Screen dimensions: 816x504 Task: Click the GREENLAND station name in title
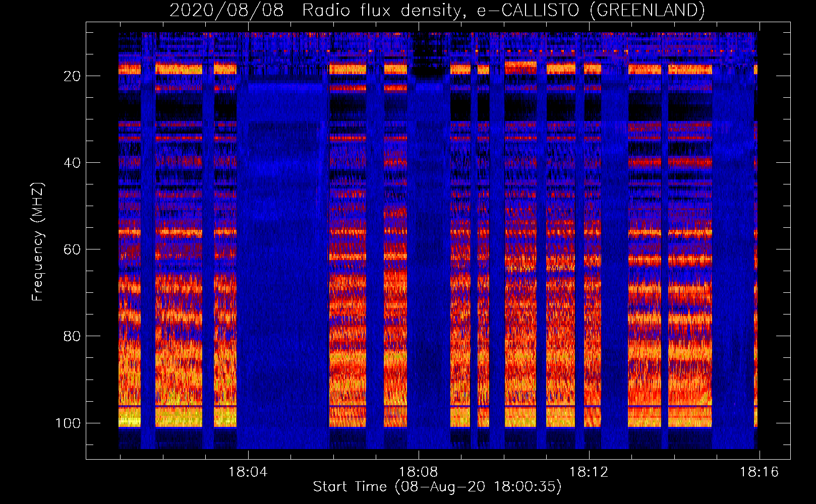647,10
